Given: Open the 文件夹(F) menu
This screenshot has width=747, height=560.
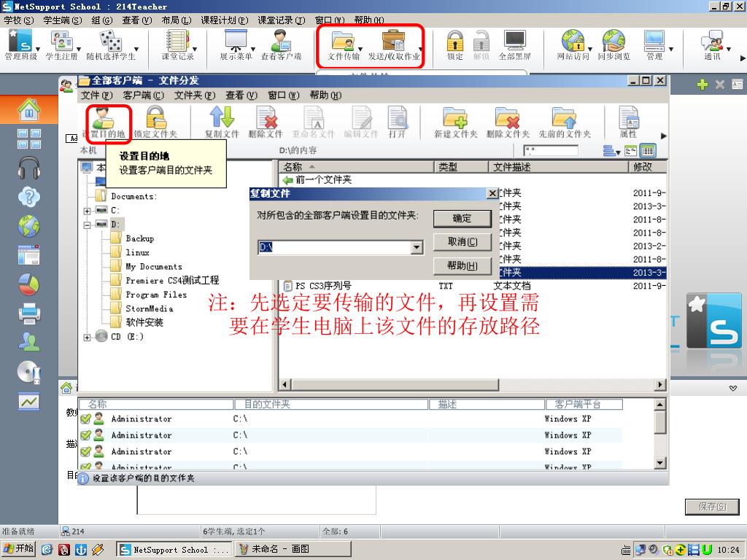Looking at the screenshot, I should (x=194, y=96).
